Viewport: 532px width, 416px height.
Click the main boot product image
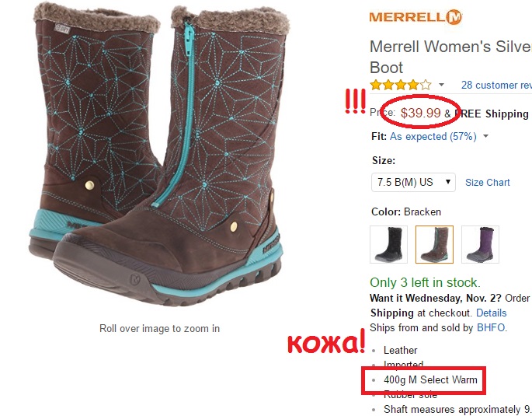point(158,155)
